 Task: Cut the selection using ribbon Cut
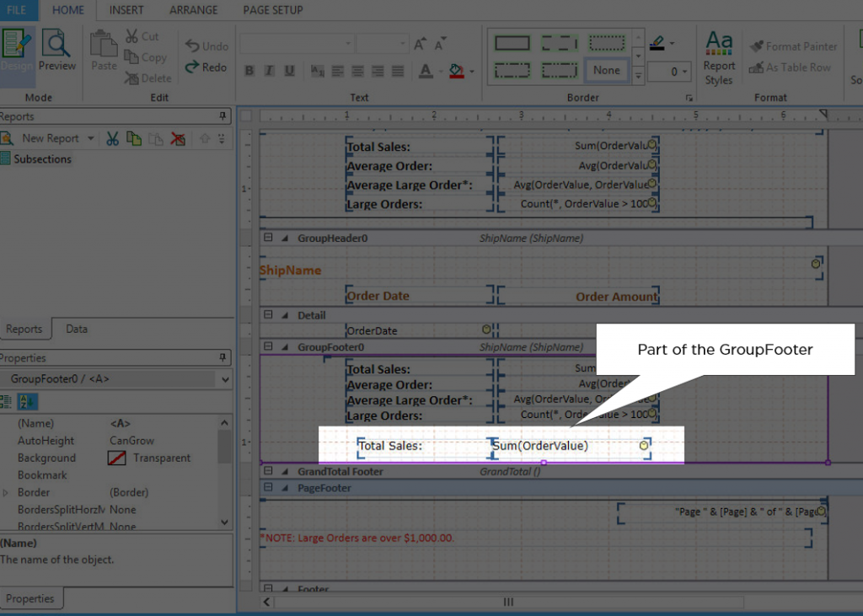coord(142,36)
